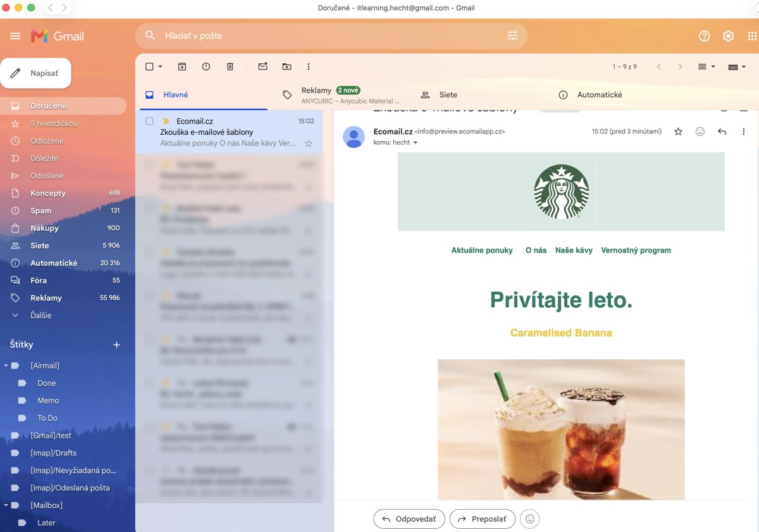This screenshot has width=759, height=532.
Task: Report spam using the exclamation icon
Action: click(206, 66)
